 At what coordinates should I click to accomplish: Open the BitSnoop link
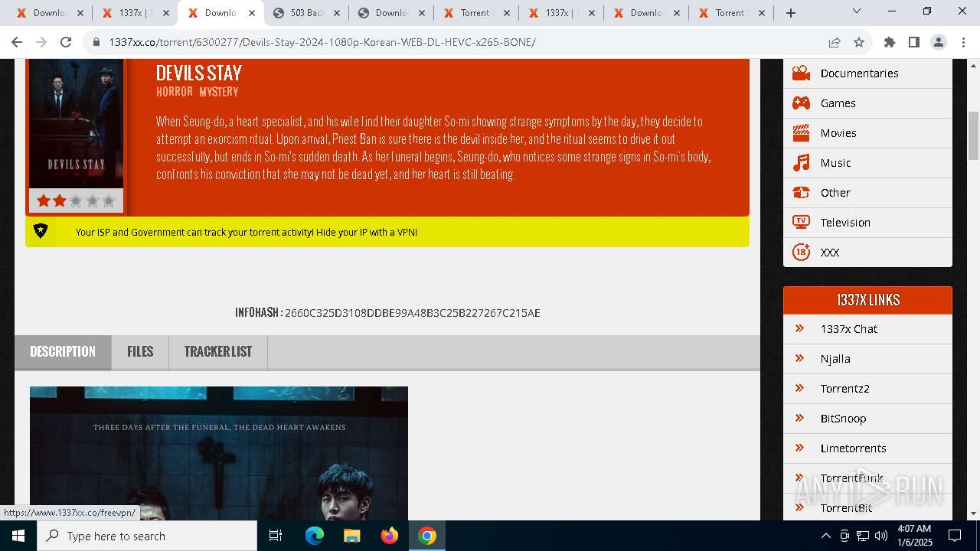click(x=844, y=419)
